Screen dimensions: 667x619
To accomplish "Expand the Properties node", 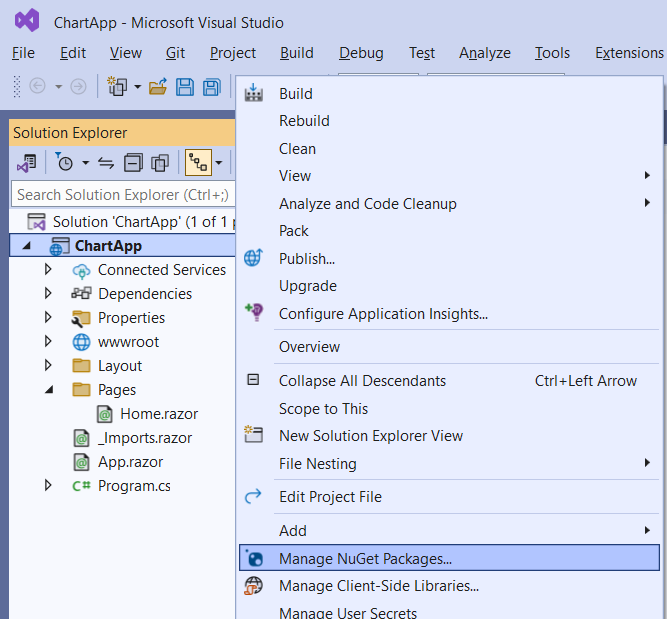I will click(48, 317).
